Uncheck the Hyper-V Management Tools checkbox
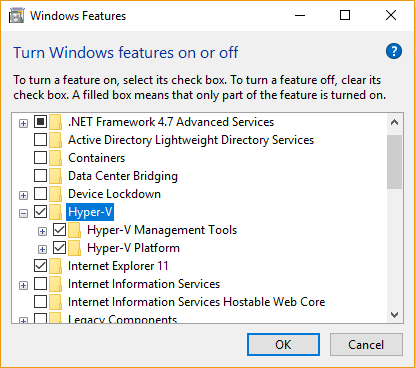Screen dimensions: 416x368 tap(59, 230)
